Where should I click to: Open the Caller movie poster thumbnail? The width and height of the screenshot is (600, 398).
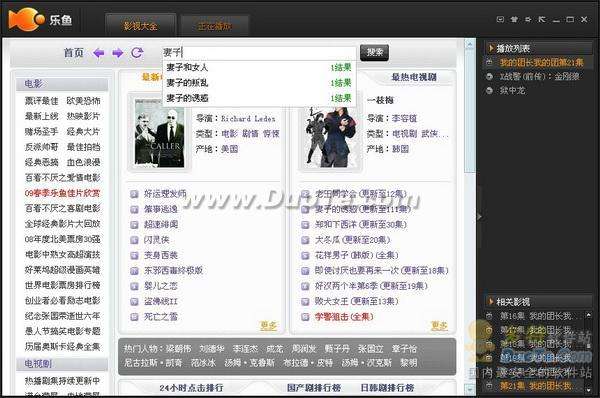[159, 132]
